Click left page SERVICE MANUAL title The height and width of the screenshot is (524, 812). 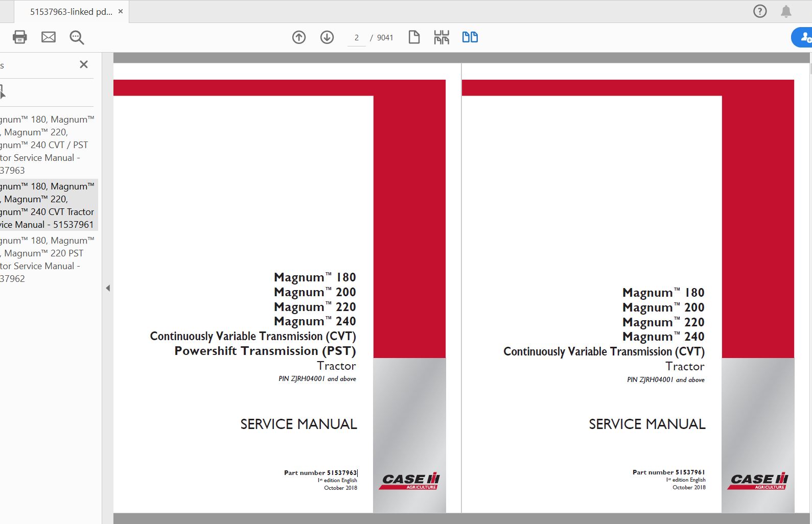298,424
